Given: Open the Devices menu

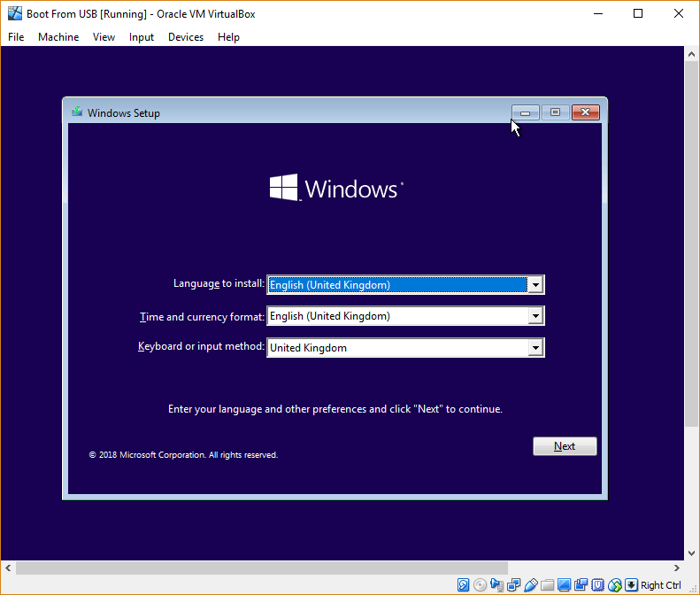Looking at the screenshot, I should click(x=186, y=37).
